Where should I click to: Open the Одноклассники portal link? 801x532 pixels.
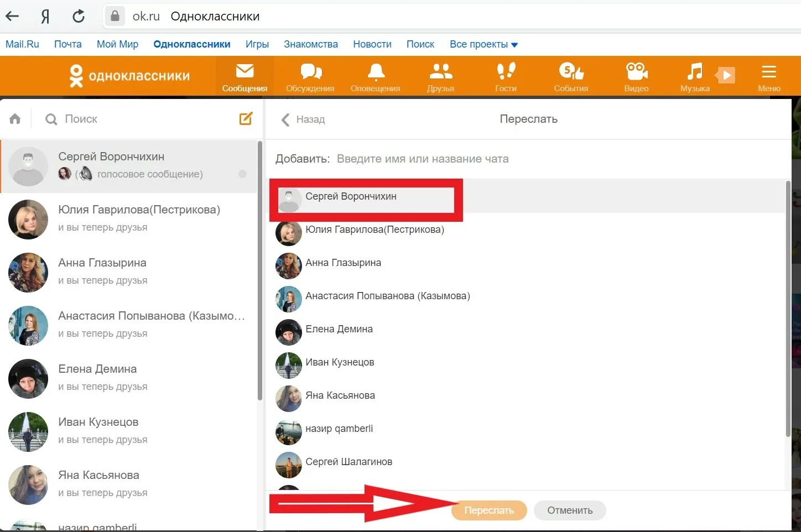tap(192, 44)
